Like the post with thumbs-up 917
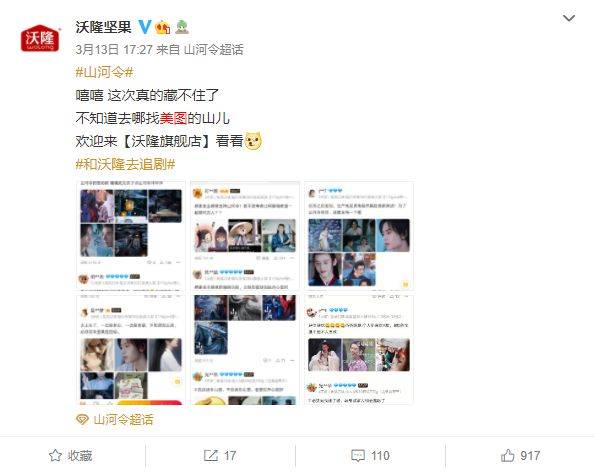Viewport: 595px width, 472px height. 521,455
